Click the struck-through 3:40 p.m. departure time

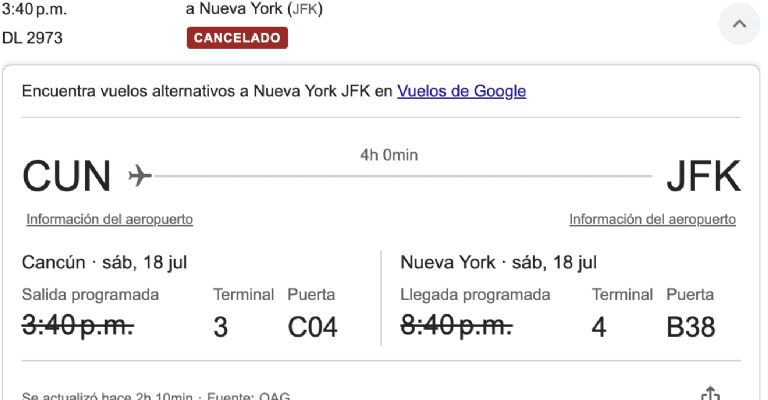[78, 325]
